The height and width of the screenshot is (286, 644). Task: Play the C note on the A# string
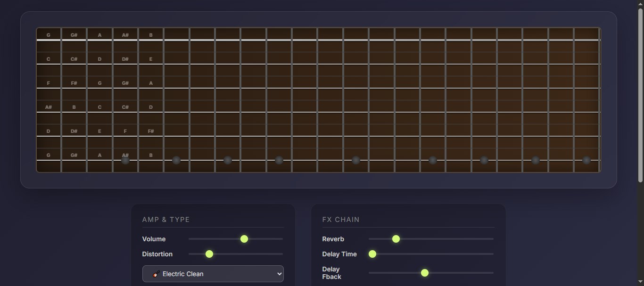[99, 107]
